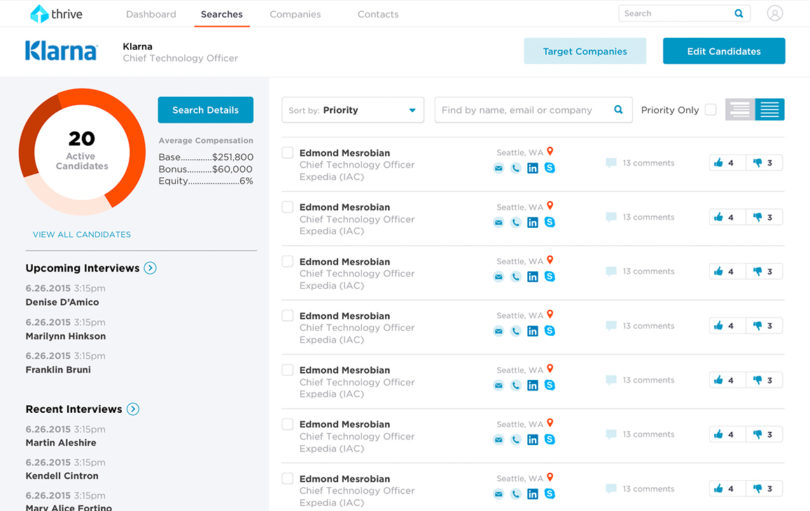
Task: Check the fifth candidate row checkbox
Action: pyautogui.click(x=287, y=369)
